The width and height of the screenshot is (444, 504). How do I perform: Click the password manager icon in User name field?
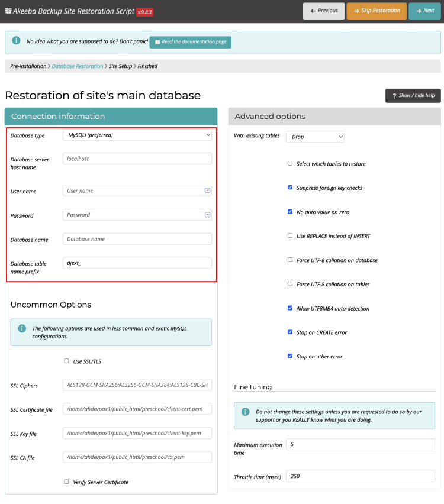coord(208,190)
